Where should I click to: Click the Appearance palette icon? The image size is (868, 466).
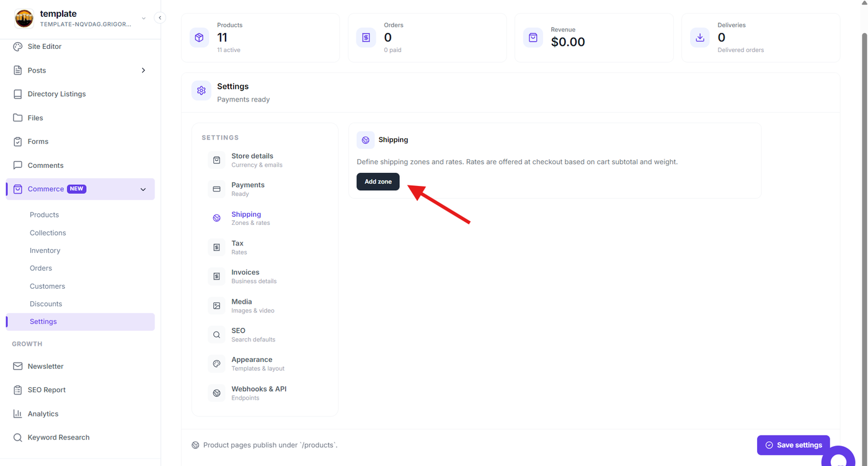(216, 364)
